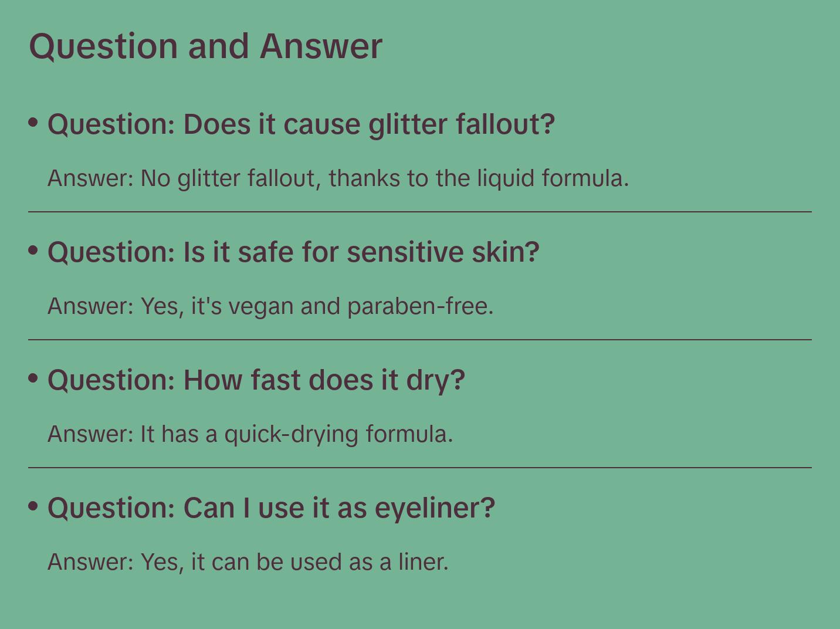Click the word "eyeliner?" in the last question
This screenshot has width=840, height=629.
pyautogui.click(x=435, y=508)
